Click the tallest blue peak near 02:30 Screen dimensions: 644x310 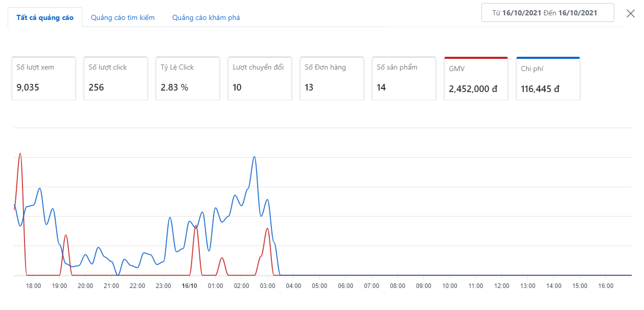[254, 157]
